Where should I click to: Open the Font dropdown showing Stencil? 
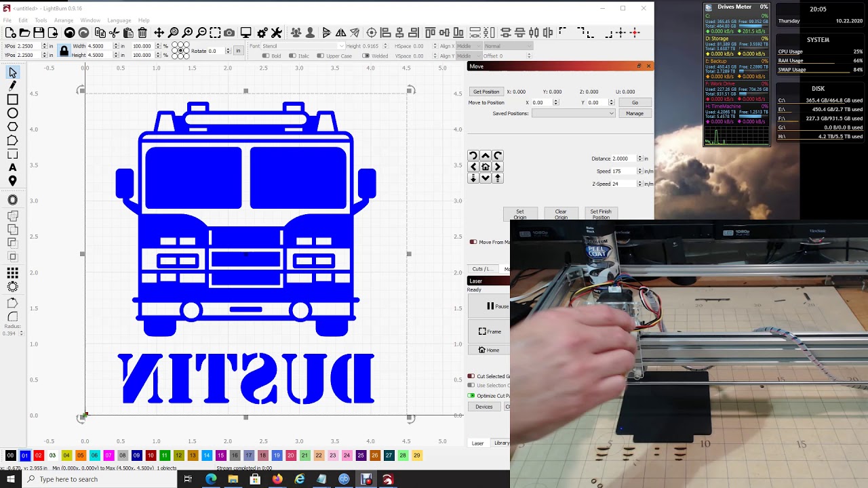coord(302,46)
